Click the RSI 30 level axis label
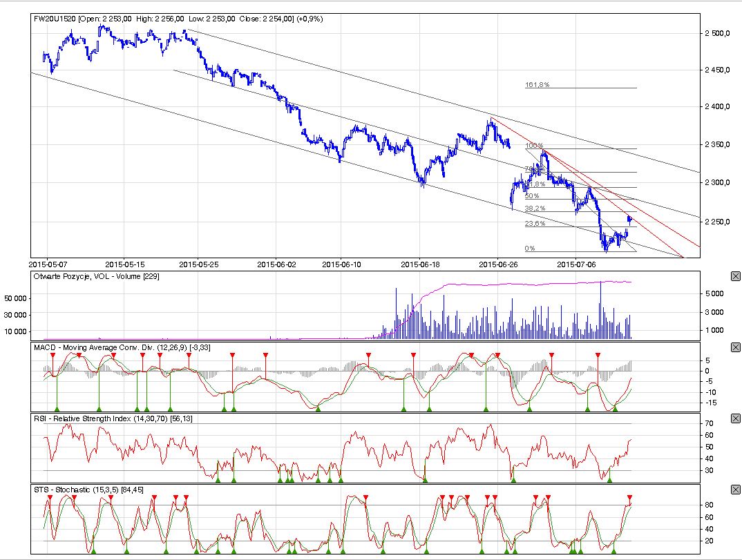 tap(709, 471)
